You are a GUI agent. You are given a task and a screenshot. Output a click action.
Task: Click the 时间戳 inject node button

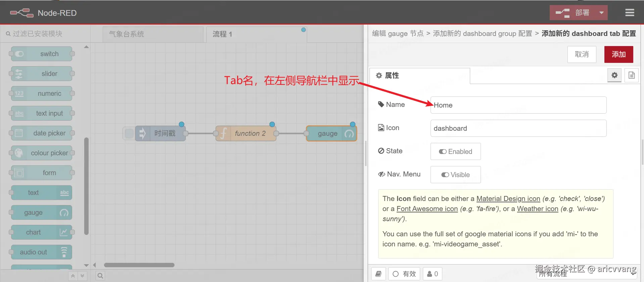[129, 133]
